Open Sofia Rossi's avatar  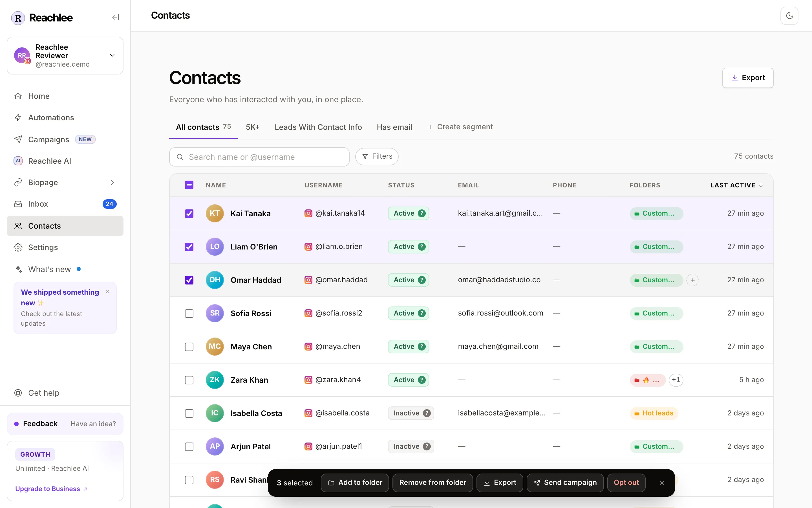coord(215,313)
